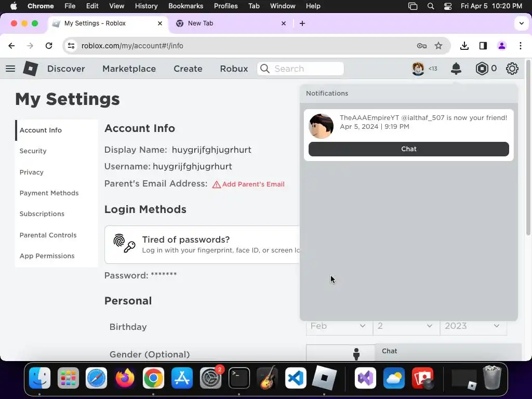This screenshot has height=399, width=532.
Task: Open the Roblox hamburger navigation menu
Action: click(x=10, y=69)
